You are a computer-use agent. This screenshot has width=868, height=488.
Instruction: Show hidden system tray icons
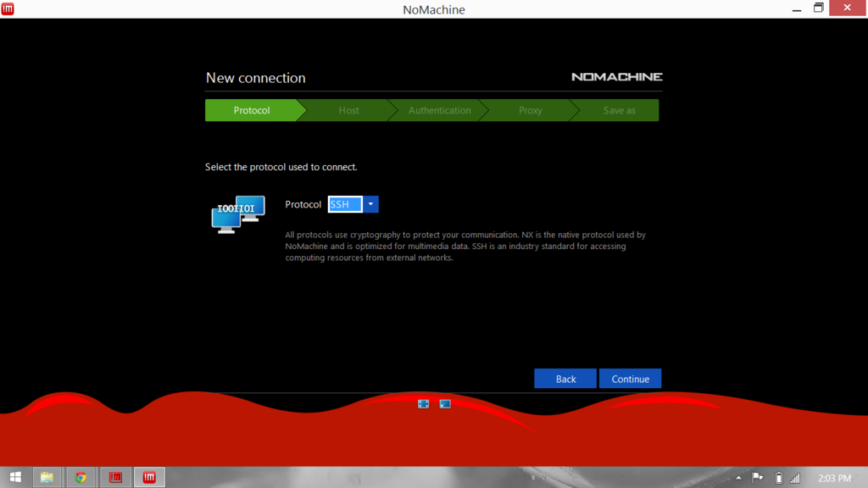pyautogui.click(x=738, y=478)
